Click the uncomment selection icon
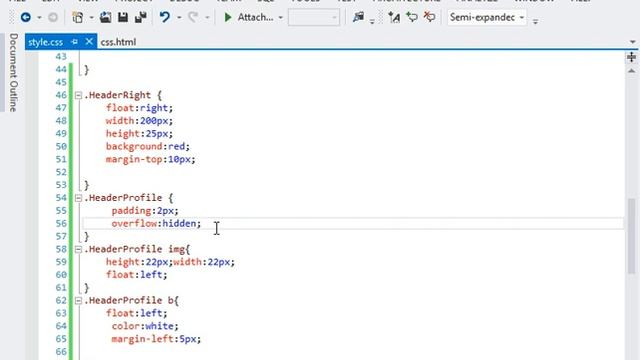640x360 pixels. click(x=429, y=17)
